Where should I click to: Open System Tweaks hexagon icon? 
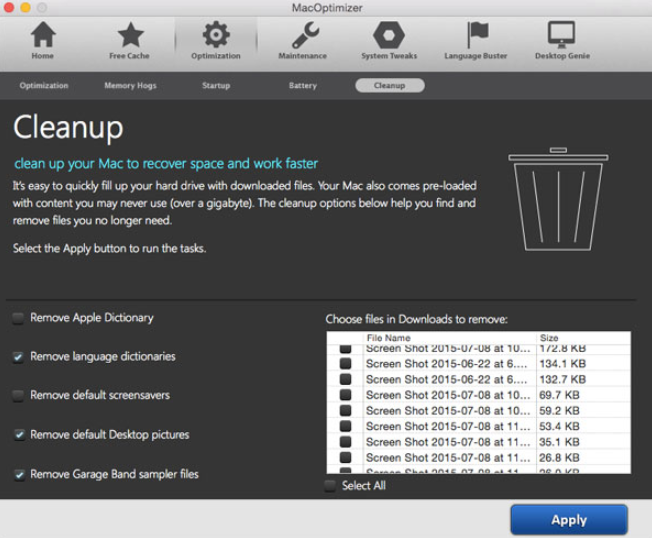pyautogui.click(x=388, y=36)
